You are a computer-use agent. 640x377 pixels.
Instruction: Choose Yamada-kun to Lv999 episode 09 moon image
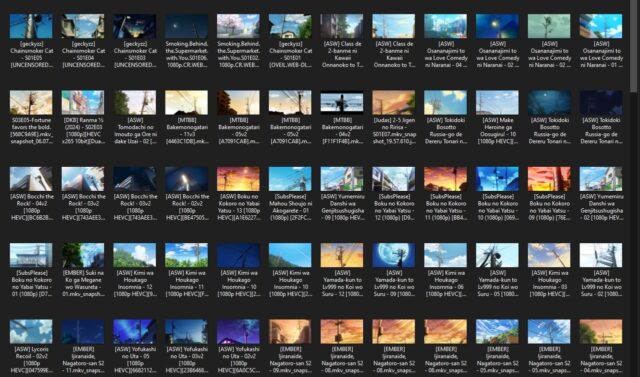click(x=393, y=255)
